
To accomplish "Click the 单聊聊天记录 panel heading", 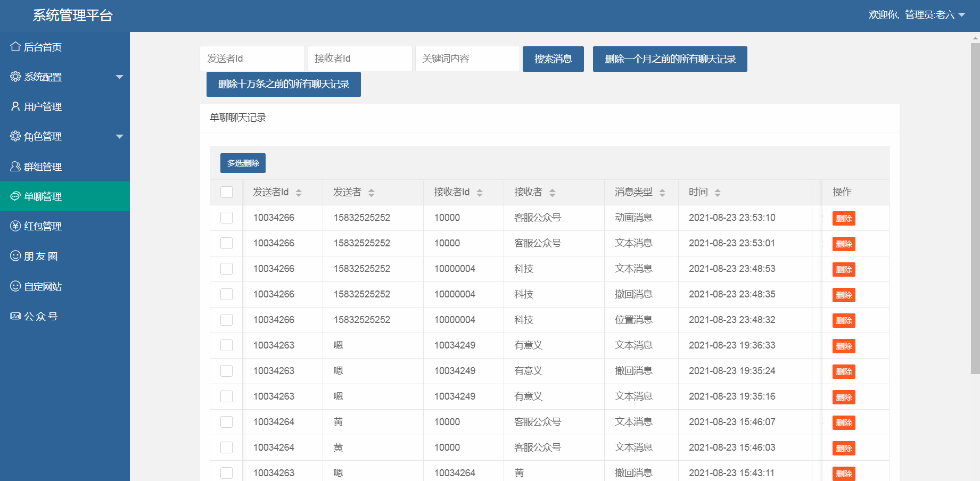I will [238, 118].
